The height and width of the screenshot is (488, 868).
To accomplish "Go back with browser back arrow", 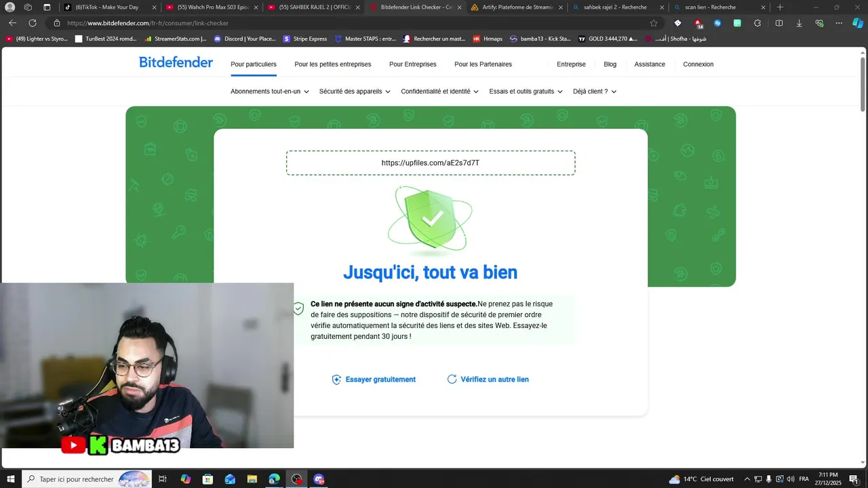I will coord(12,23).
